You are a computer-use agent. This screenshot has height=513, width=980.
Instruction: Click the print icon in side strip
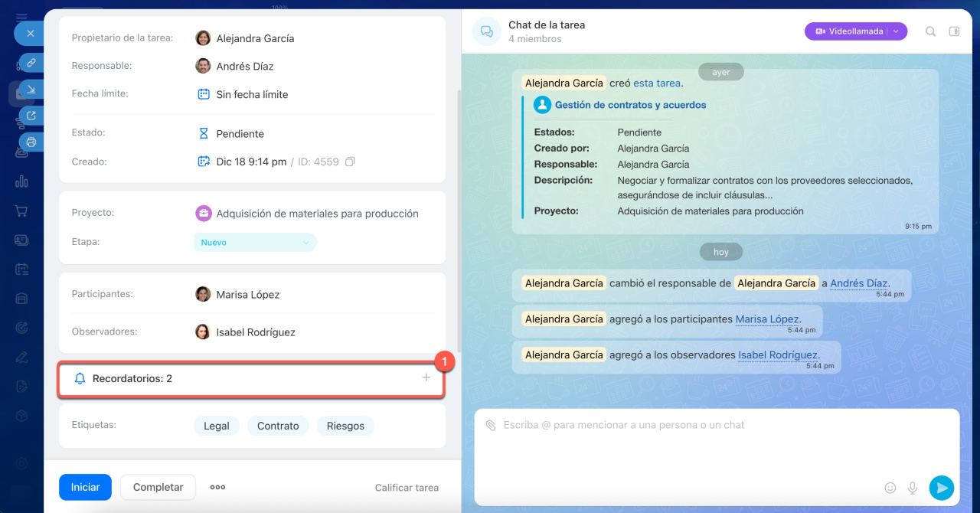[31, 142]
